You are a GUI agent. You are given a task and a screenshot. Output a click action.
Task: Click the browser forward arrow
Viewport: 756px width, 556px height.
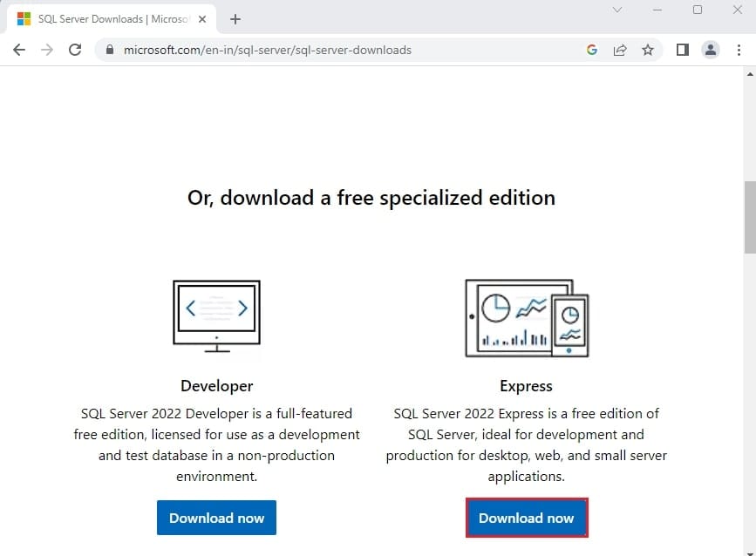pyautogui.click(x=47, y=50)
